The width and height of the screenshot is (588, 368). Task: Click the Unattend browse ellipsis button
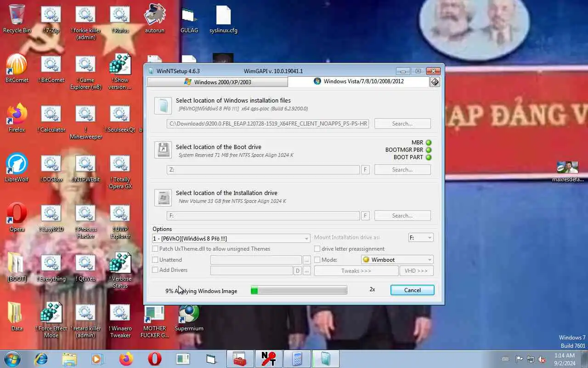click(x=307, y=260)
